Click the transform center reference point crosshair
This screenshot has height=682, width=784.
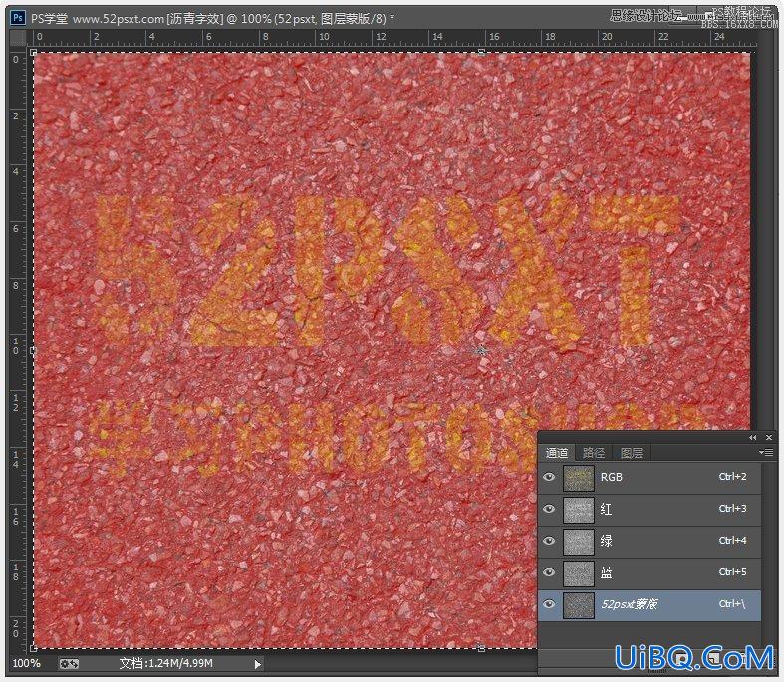pyautogui.click(x=481, y=351)
